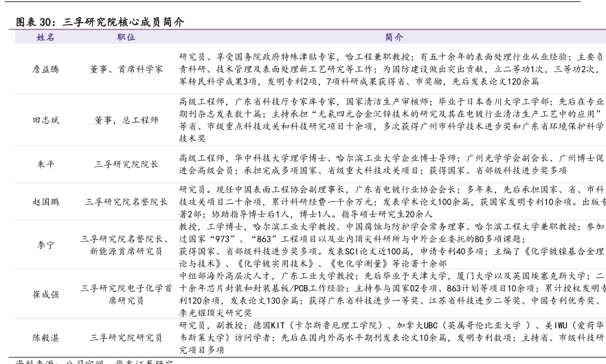
Task: Select the position cell 三孚研究院院长
Action: [x=126, y=164]
